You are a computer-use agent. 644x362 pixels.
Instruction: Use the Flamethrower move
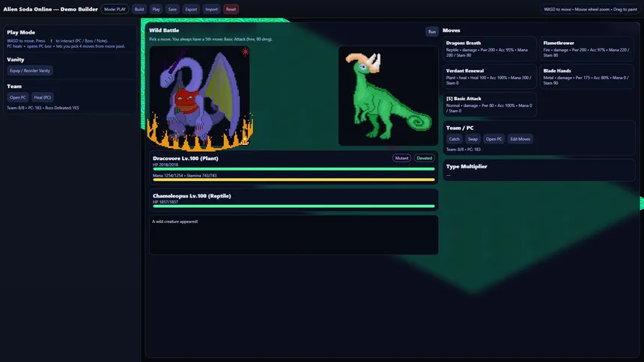[586, 49]
